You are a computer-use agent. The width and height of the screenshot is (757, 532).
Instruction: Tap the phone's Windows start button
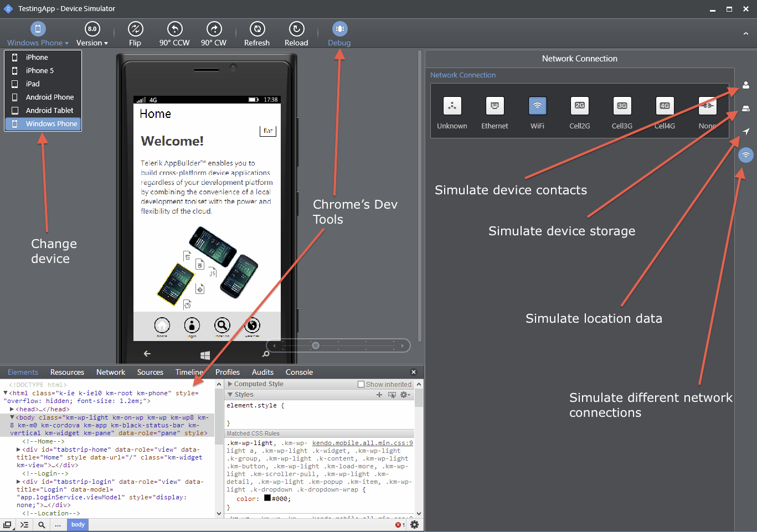click(x=205, y=355)
